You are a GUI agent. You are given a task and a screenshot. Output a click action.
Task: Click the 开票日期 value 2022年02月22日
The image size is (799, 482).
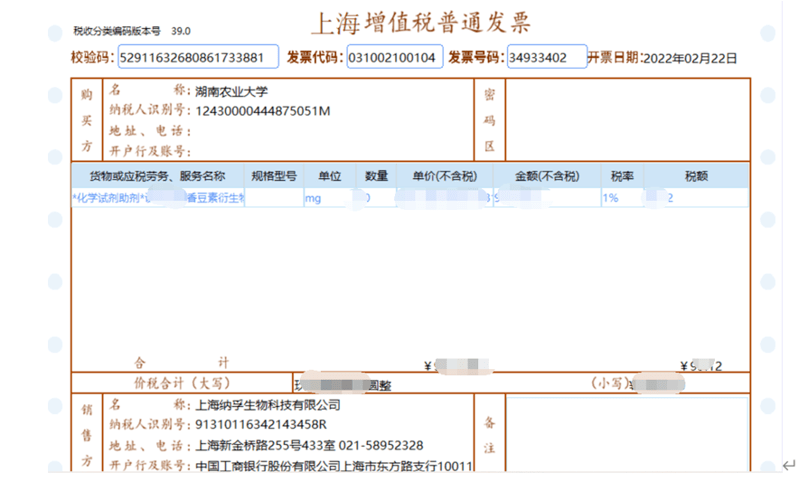click(690, 58)
